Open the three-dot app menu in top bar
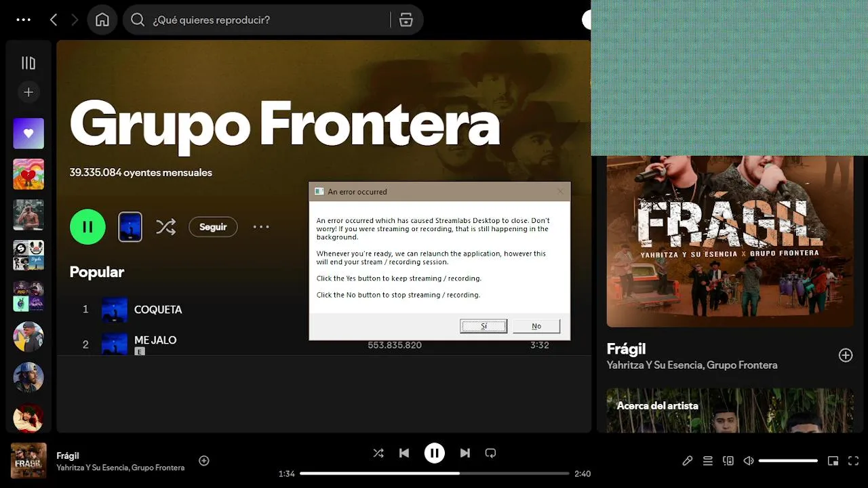868x488 pixels. (x=24, y=20)
